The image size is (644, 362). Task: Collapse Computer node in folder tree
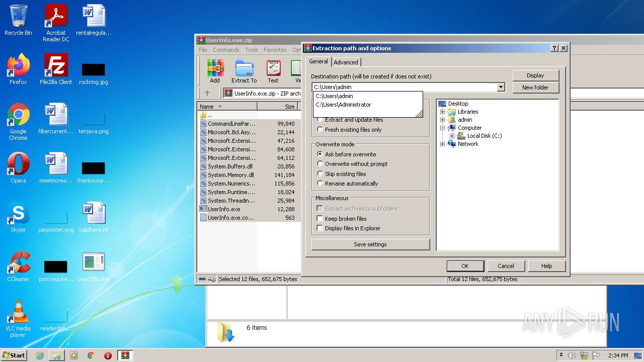point(443,128)
